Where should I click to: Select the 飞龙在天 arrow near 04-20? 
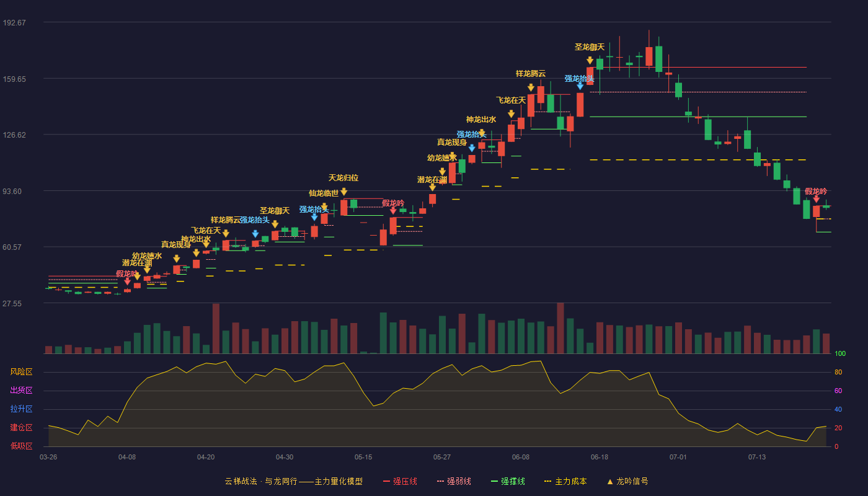click(206, 244)
